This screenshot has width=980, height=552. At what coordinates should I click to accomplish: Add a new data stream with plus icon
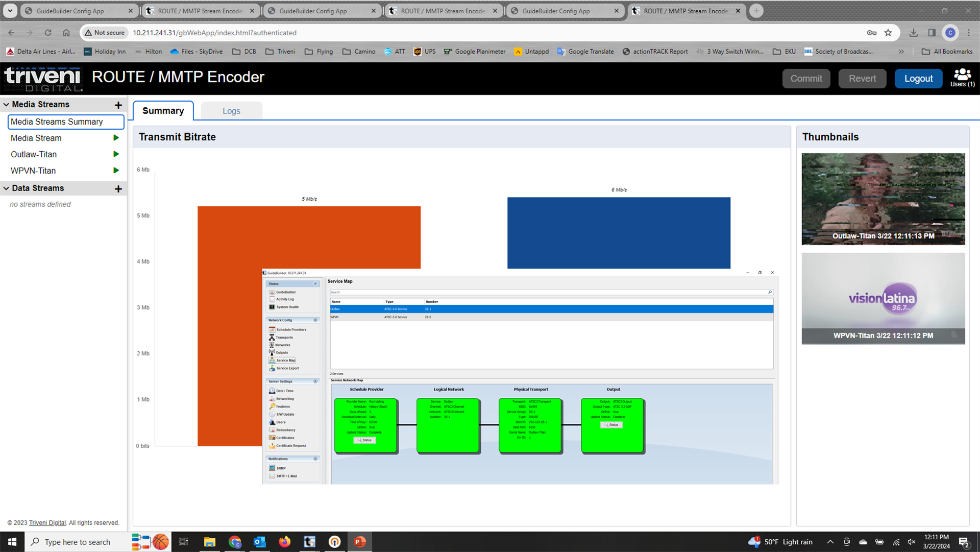(x=118, y=188)
